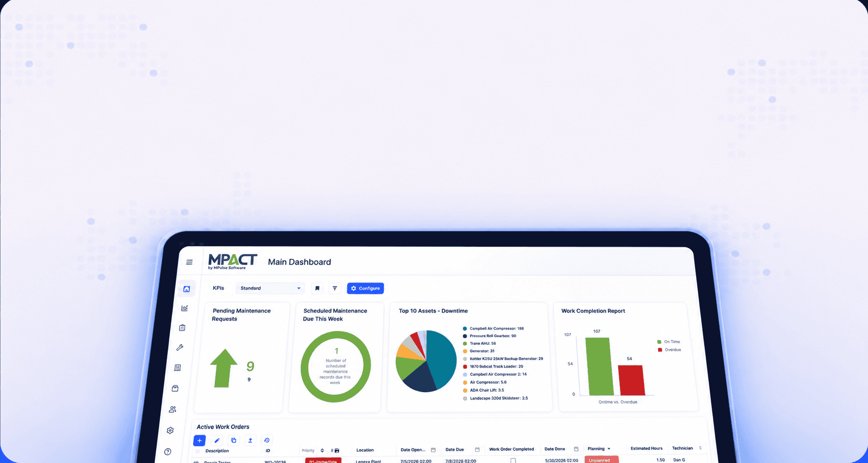Click the Active Work Orders heading

[223, 427]
